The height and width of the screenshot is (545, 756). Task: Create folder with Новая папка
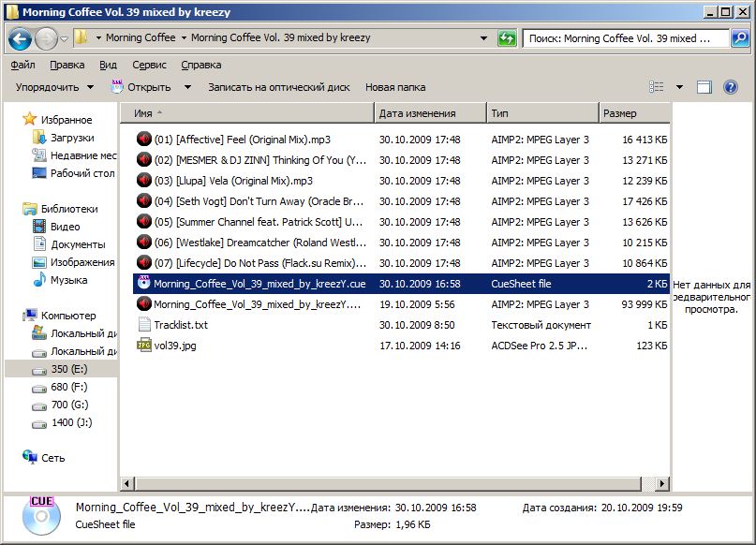395,87
